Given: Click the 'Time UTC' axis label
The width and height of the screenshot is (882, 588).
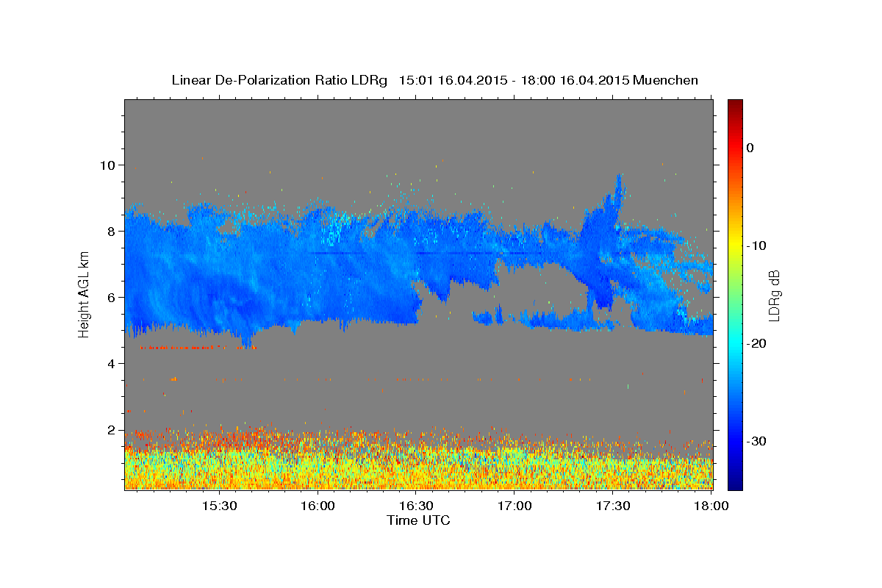Looking at the screenshot, I should 418,520.
